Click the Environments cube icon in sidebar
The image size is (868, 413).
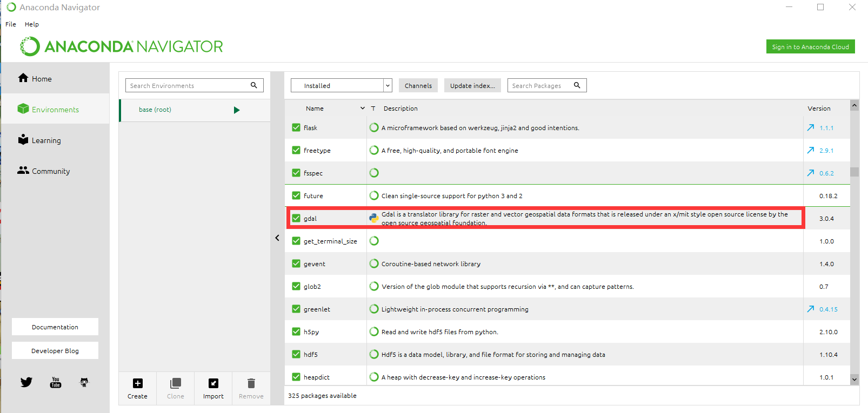[x=23, y=109]
